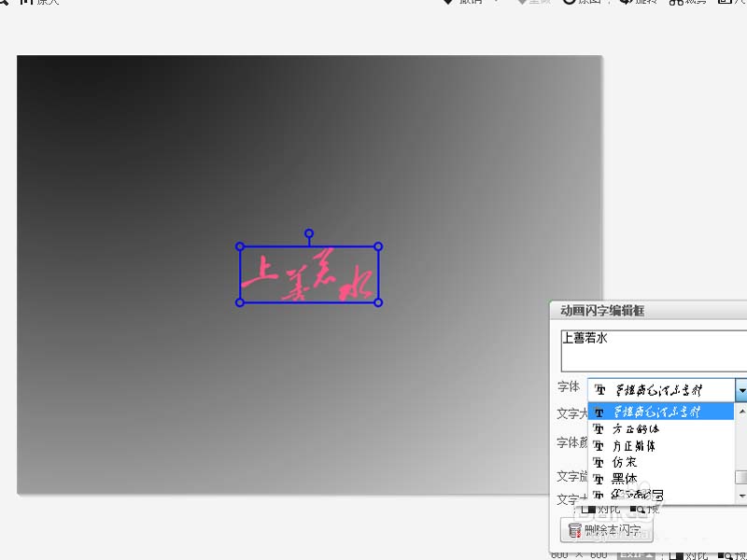Choose the 方正舒体 font
The image size is (747, 560).
661,429
